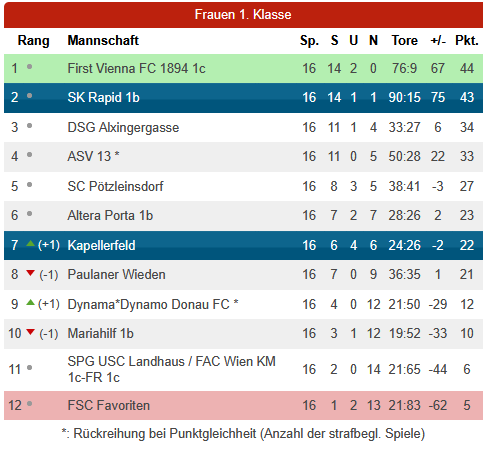
Task: Open SPG USC Landhaus / FAC Wien team
Action: pos(172,369)
